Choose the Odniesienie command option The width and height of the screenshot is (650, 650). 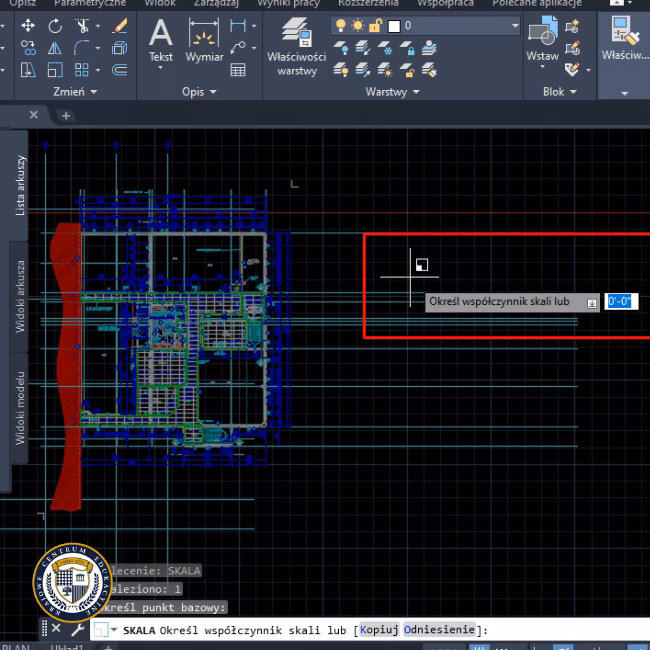pyautogui.click(x=440, y=630)
